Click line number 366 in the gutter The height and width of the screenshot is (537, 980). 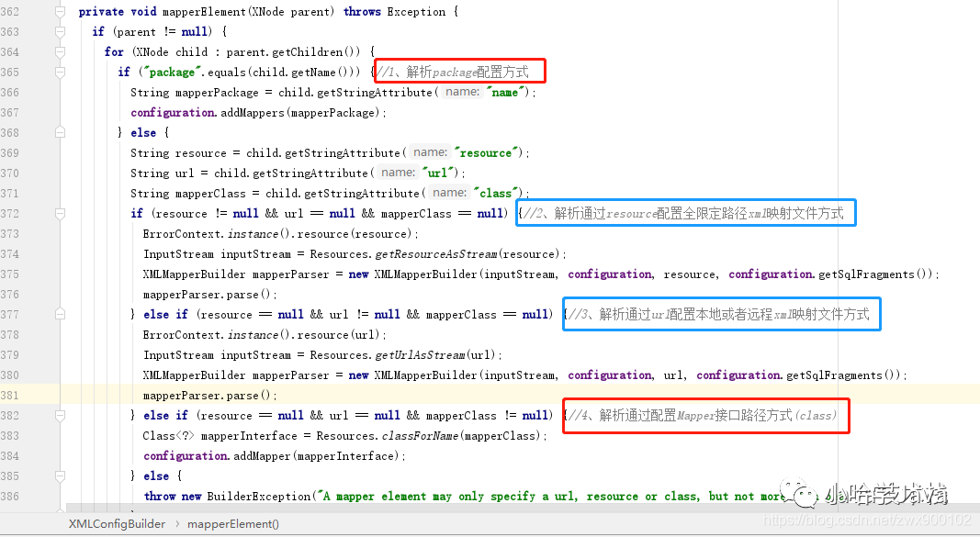click(x=10, y=93)
